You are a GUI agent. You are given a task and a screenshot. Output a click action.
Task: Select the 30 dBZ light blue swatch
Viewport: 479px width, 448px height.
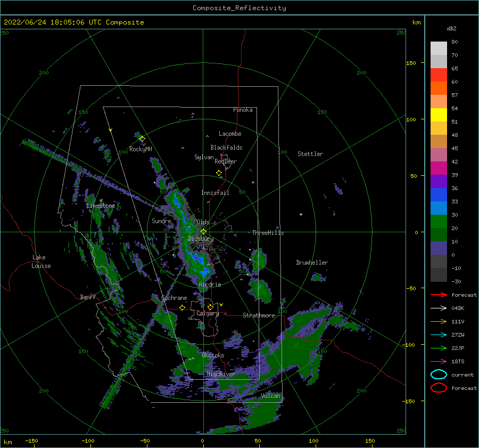[x=439, y=208]
